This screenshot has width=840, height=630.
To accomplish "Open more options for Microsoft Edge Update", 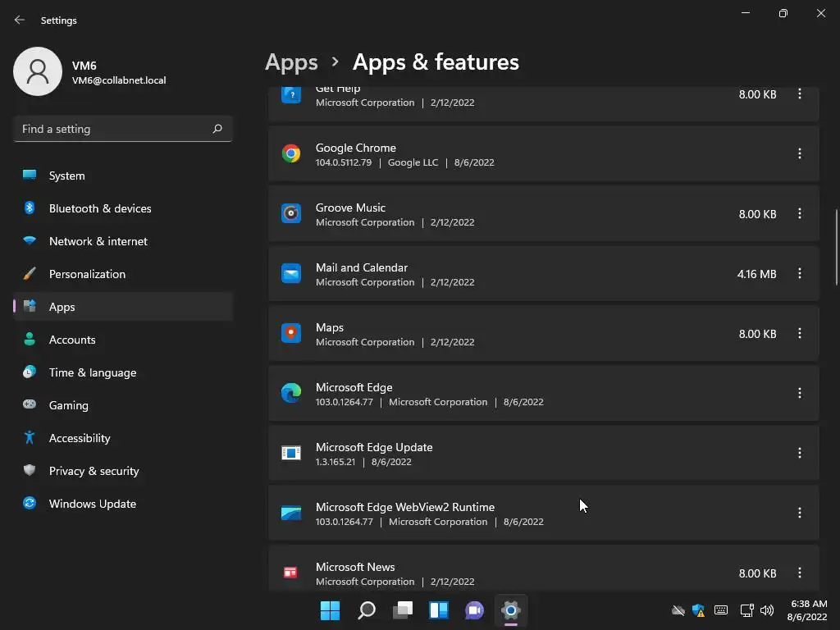I will coord(799,453).
